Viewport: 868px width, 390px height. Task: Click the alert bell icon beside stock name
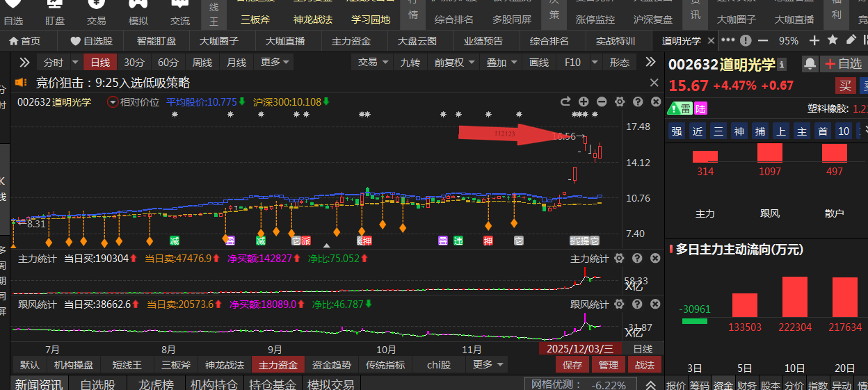pyautogui.click(x=810, y=64)
